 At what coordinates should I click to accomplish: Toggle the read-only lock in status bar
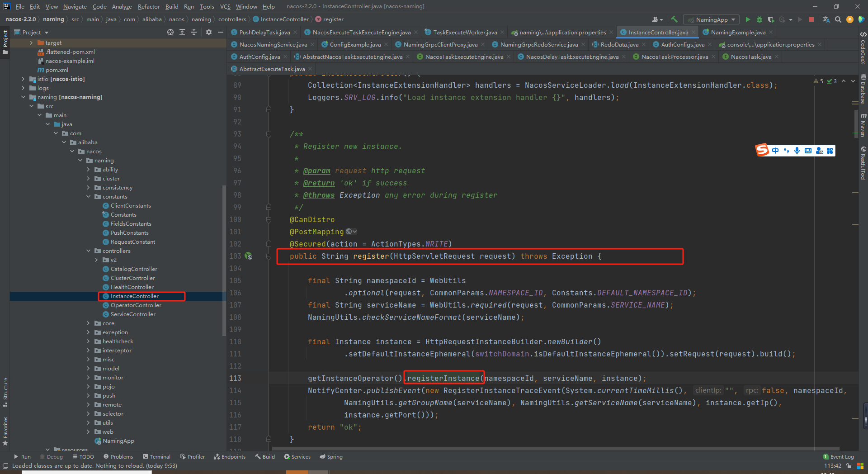point(849,466)
